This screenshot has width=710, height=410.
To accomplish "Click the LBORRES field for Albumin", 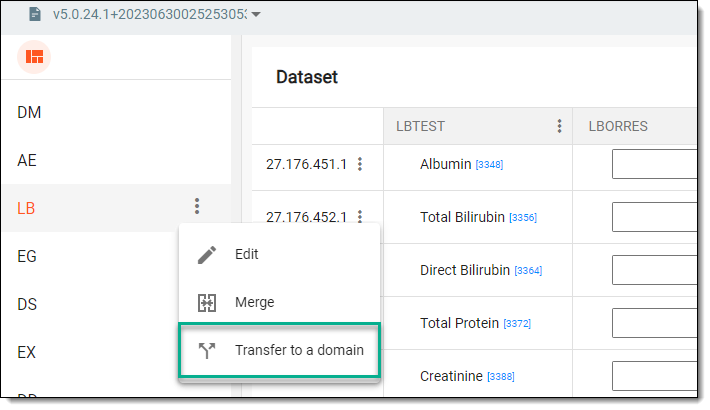I will [x=654, y=164].
